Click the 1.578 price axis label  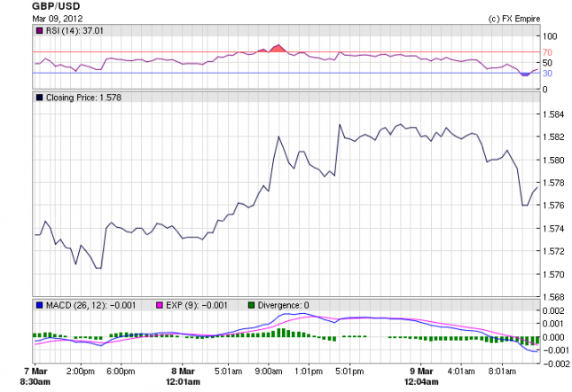553,183
